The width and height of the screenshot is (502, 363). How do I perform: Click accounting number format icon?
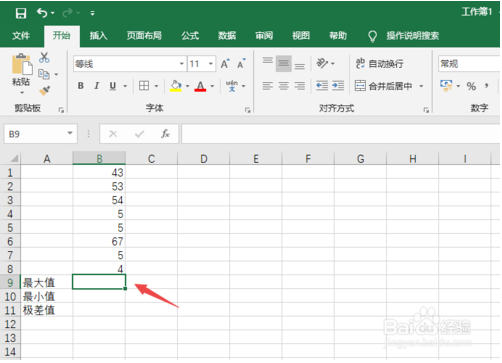(x=446, y=86)
